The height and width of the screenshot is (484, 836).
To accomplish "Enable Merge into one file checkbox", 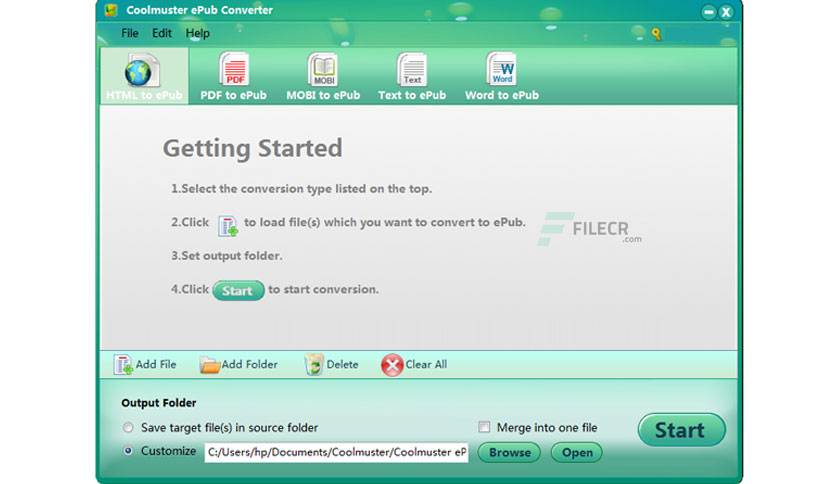I will pos(484,427).
